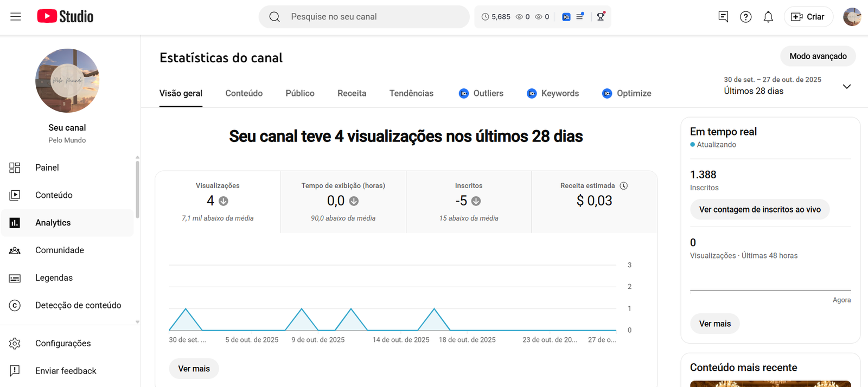Select the Receita estimada metric card
Image resolution: width=868 pixels, height=387 pixels.
pos(594,202)
